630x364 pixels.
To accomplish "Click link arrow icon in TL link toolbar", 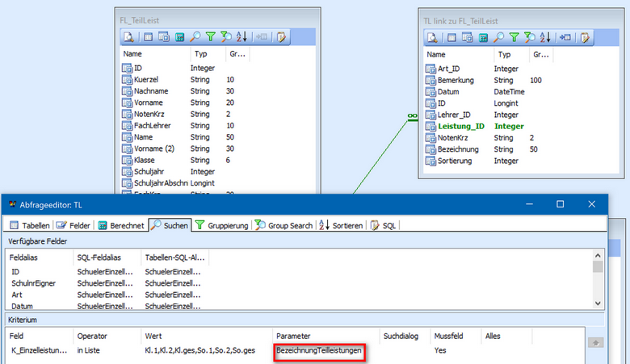I will coord(565,37).
